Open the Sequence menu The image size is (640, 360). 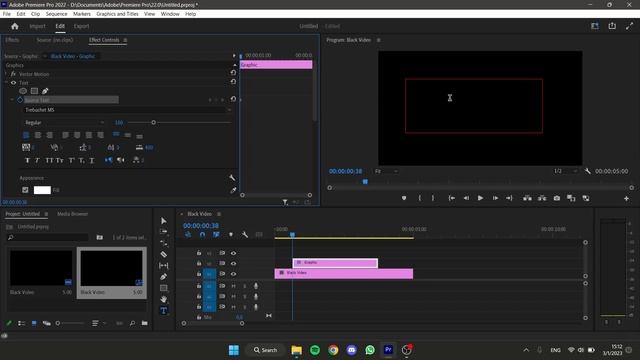56,14
